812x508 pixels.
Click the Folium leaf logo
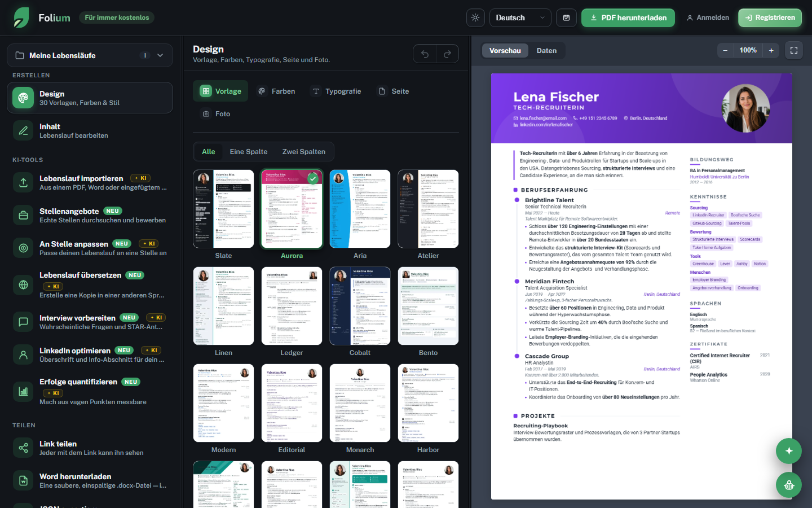tap(21, 17)
